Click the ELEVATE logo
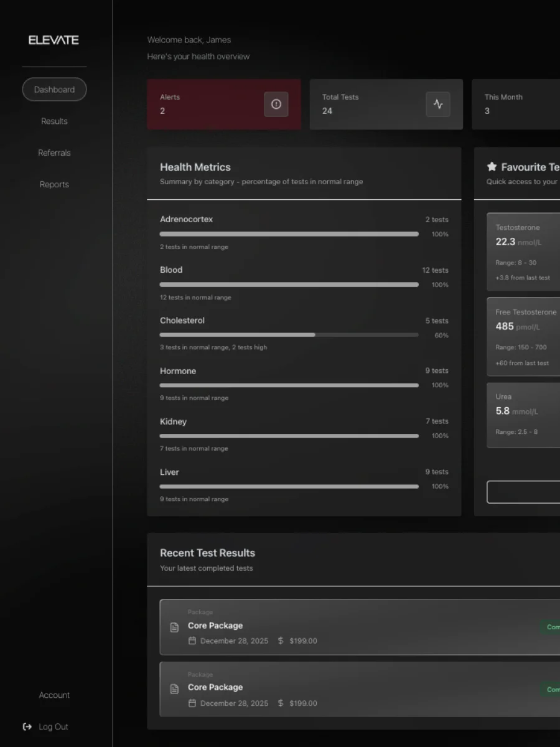This screenshot has width=560, height=747. (54, 40)
